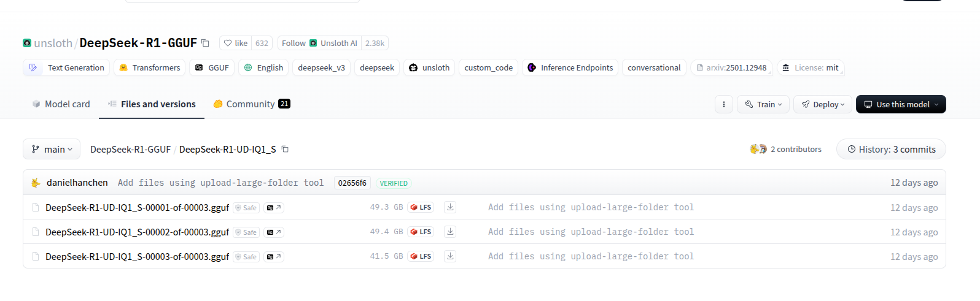Select the GGUF tag
Screen dimensions: 980x301
[212, 67]
